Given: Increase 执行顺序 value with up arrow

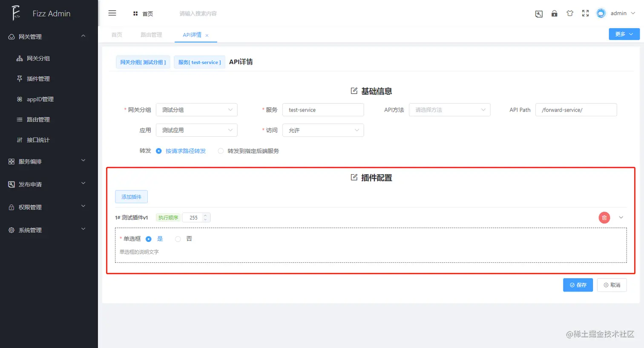Looking at the screenshot, I should (205, 215).
